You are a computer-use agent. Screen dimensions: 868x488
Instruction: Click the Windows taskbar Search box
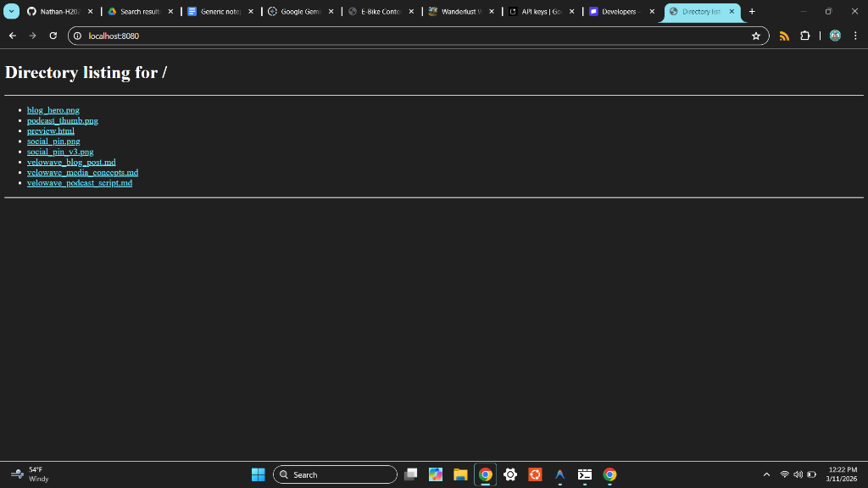coord(335,474)
